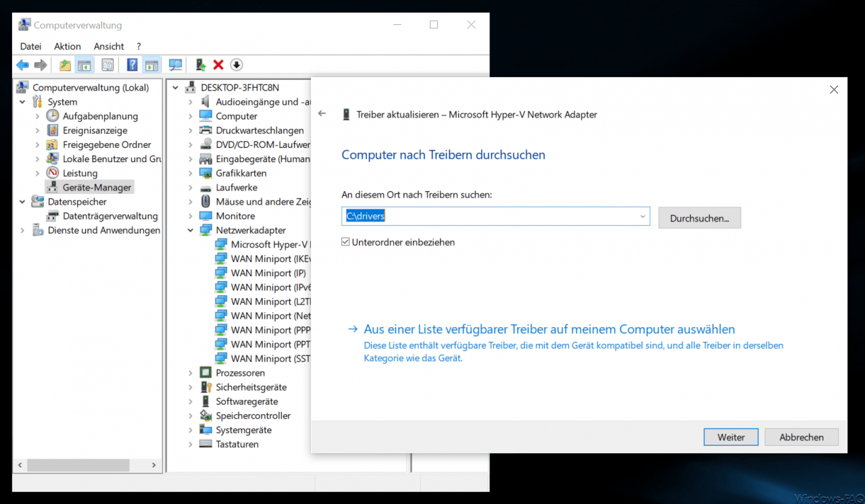Image resolution: width=865 pixels, height=504 pixels.
Task: Expand the Netzwerkadapter category
Action: (191, 230)
